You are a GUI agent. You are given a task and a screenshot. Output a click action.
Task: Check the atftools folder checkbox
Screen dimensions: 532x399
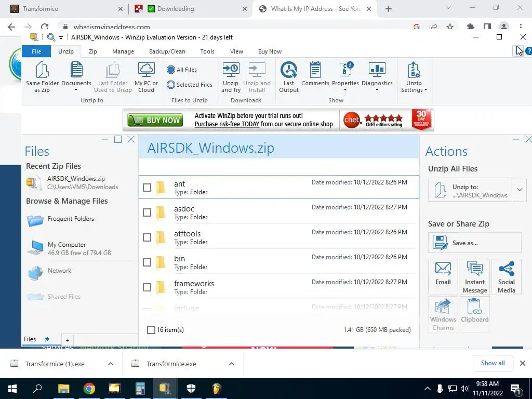[x=147, y=237]
